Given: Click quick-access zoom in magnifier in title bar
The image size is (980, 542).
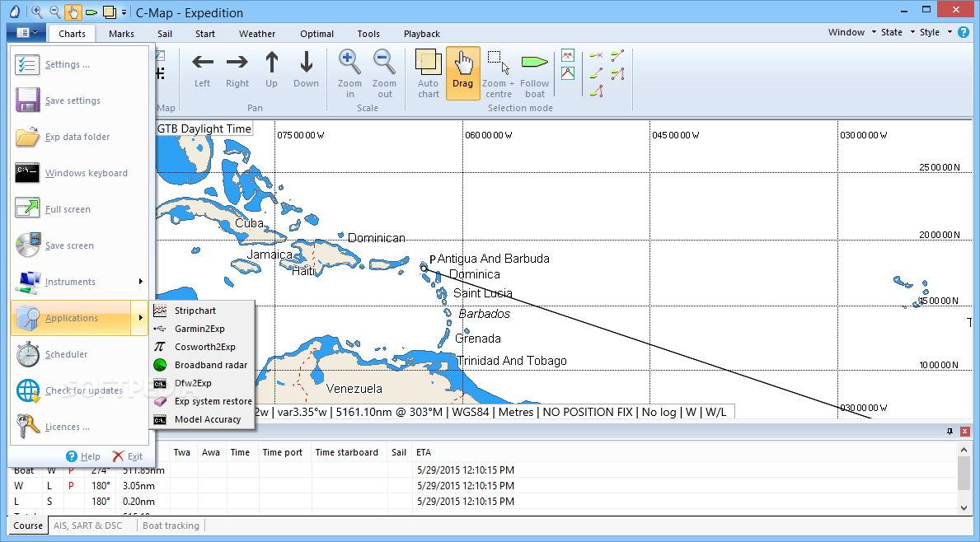Looking at the screenshot, I should point(37,12).
